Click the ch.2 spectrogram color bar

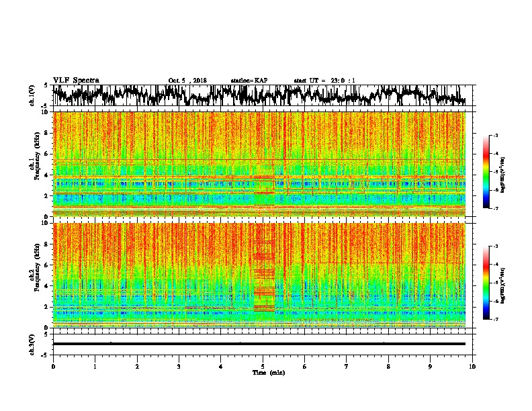(486, 283)
